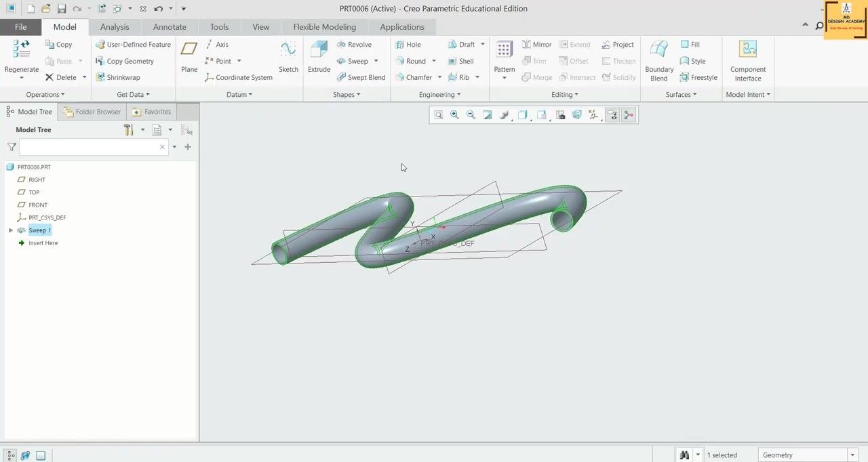
Task: Open the Style surface tool
Action: pos(692,61)
